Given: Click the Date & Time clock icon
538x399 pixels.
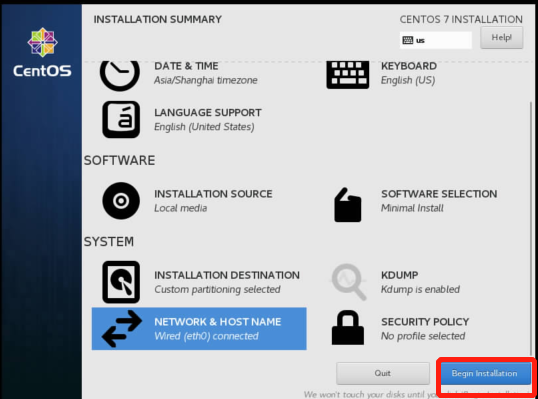Looking at the screenshot, I should click(120, 76).
